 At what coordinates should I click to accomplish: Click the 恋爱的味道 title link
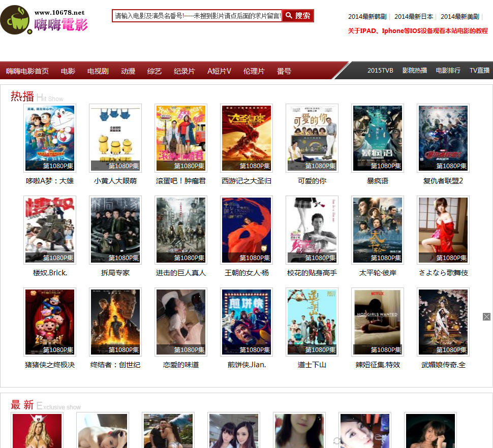(181, 365)
